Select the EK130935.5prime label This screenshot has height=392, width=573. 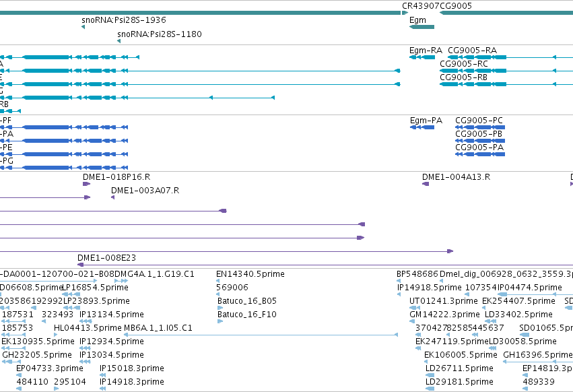[38, 341]
